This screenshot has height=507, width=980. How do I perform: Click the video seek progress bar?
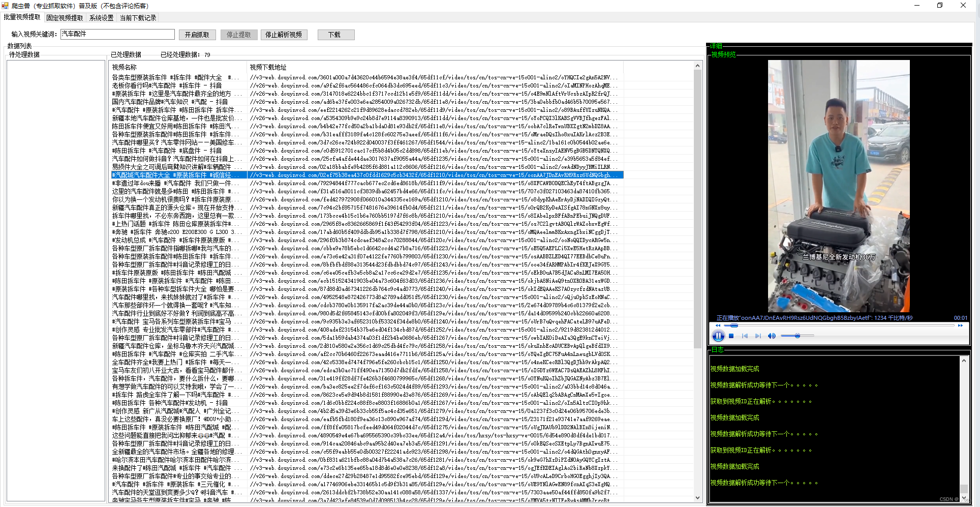coord(839,325)
